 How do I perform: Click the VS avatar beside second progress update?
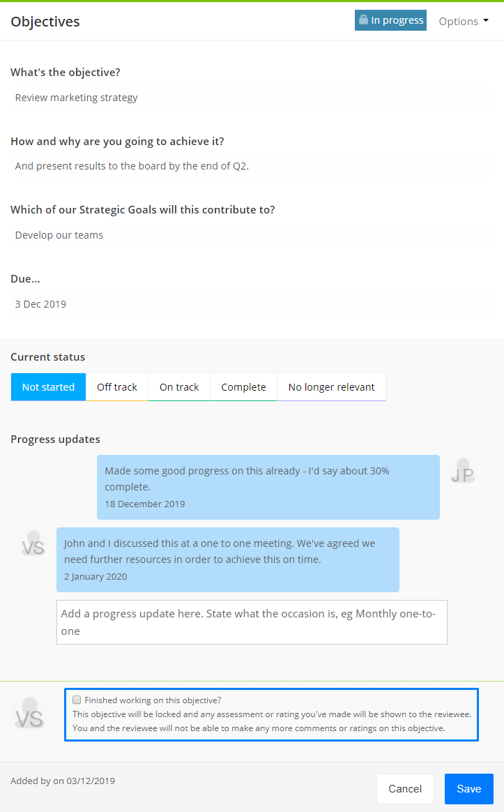(x=33, y=543)
